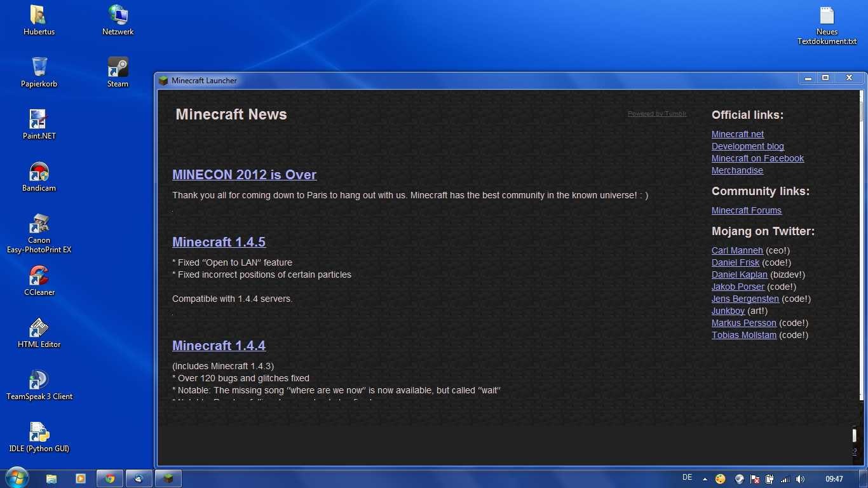The image size is (868, 488).
Task: Open the 'Minecraft 1.4.4' news headline
Action: point(219,346)
